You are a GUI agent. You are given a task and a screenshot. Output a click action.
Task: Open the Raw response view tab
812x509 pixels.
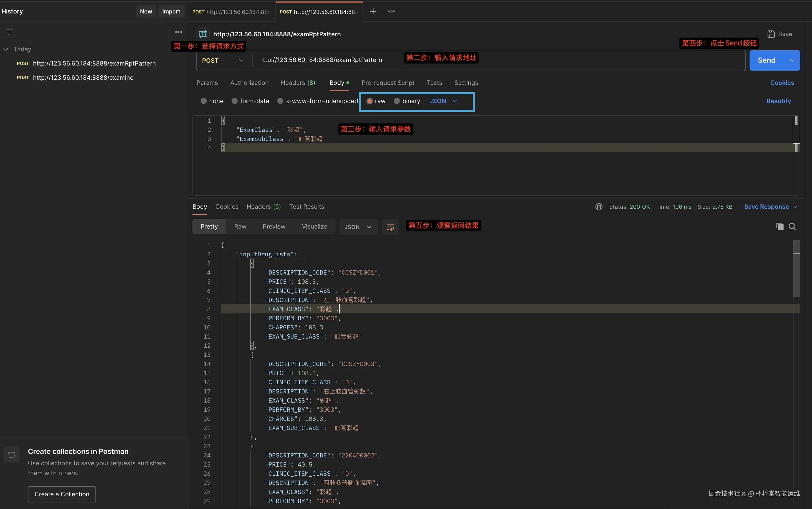click(x=240, y=227)
